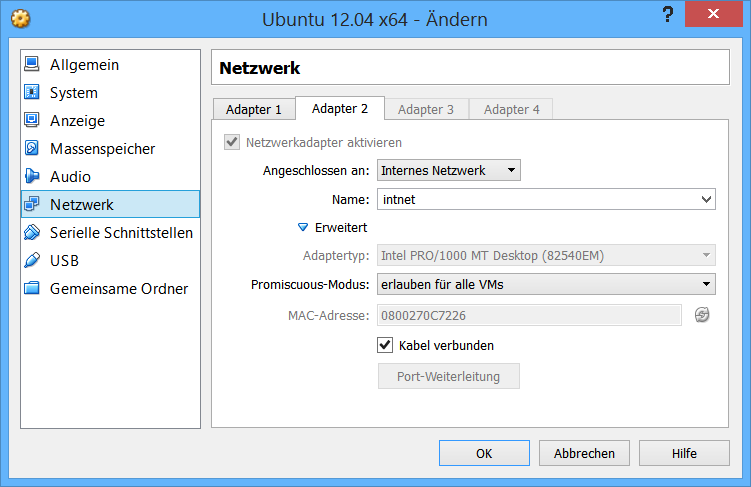Switch to Adapter 3 tab

(x=426, y=109)
